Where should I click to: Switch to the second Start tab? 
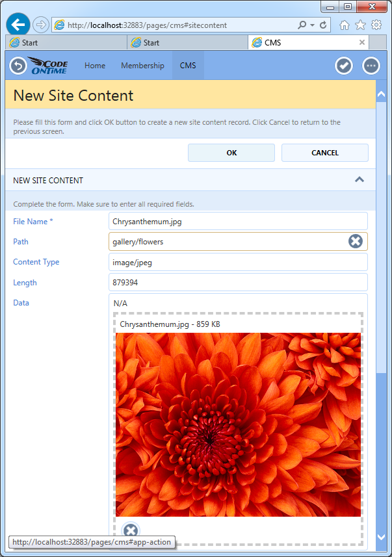pyautogui.click(x=188, y=43)
